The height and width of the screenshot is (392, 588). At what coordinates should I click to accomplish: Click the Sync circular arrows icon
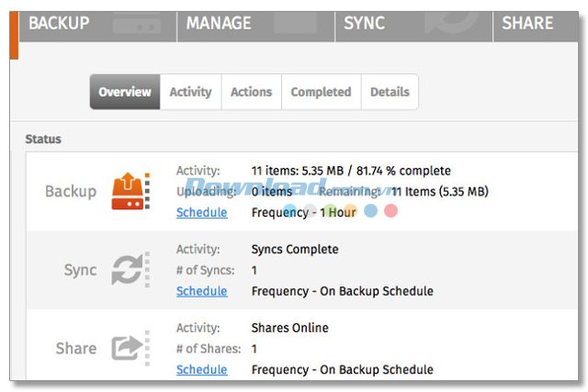[130, 270]
